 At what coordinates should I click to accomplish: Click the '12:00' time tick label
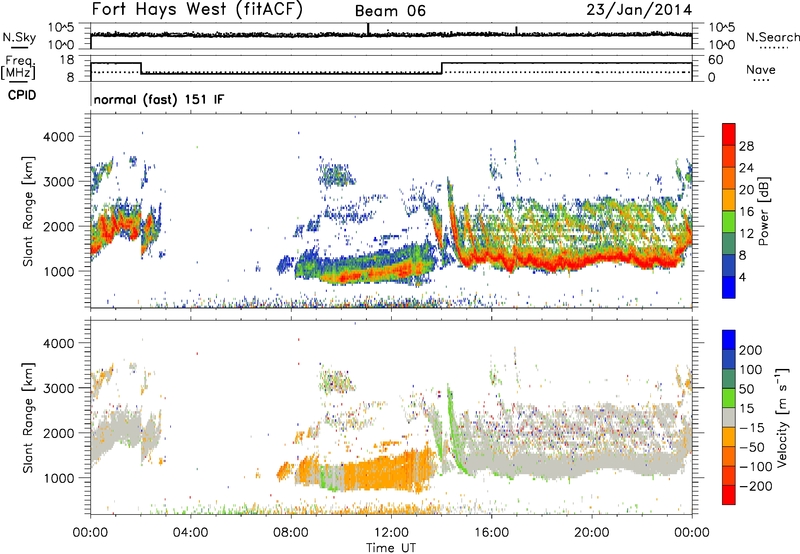point(391,532)
